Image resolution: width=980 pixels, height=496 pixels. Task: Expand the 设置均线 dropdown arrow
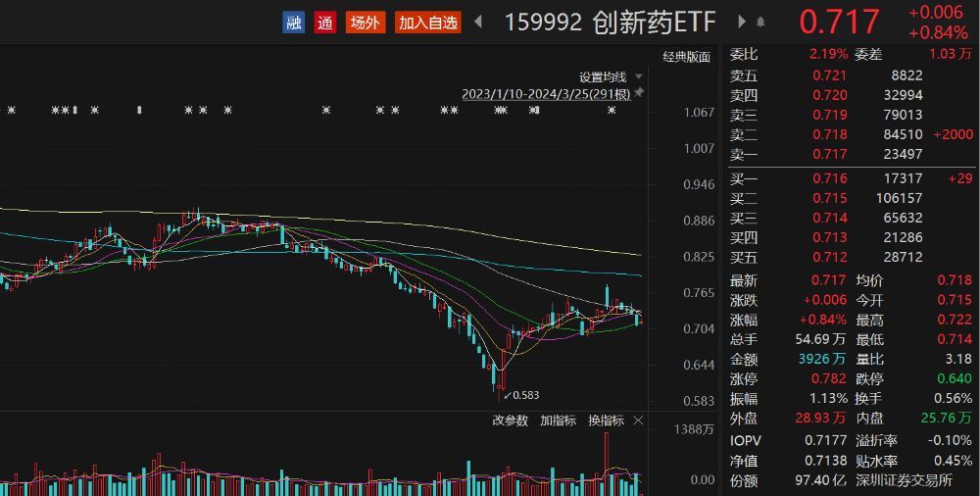coord(639,76)
